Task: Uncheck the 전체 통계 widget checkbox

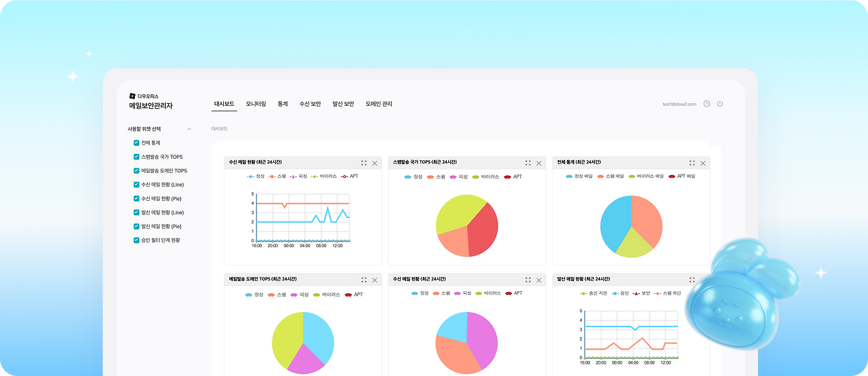Action: [x=136, y=143]
